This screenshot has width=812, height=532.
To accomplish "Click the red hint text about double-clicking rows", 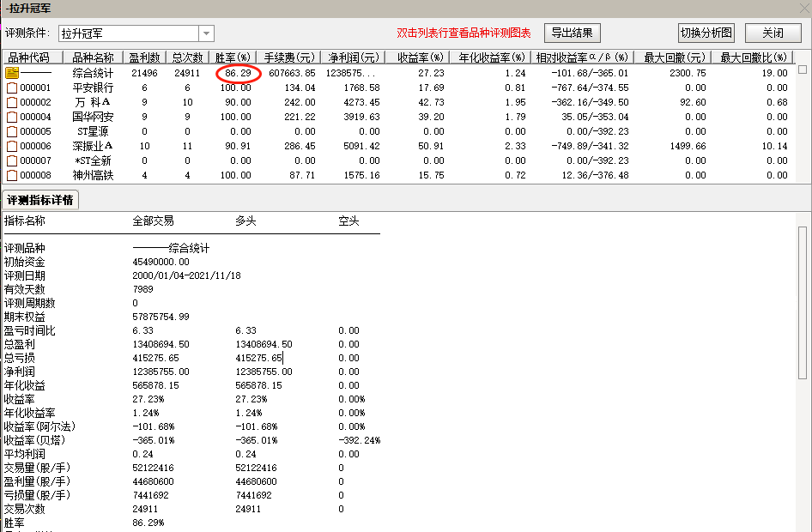I will pos(464,33).
